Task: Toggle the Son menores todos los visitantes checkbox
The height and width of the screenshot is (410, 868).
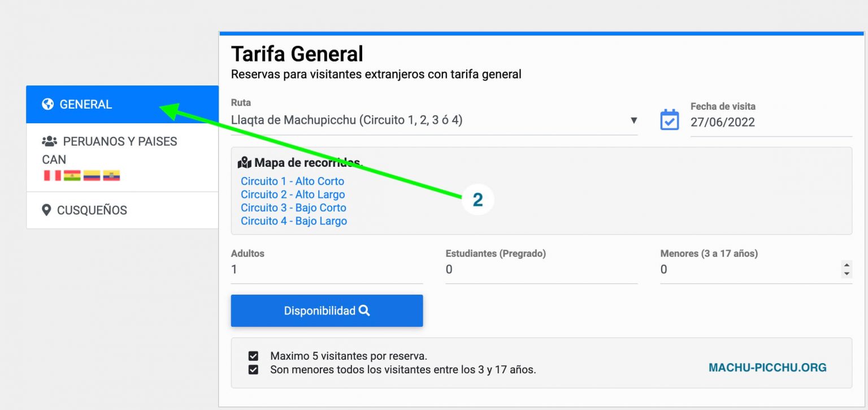Action: 253,370
